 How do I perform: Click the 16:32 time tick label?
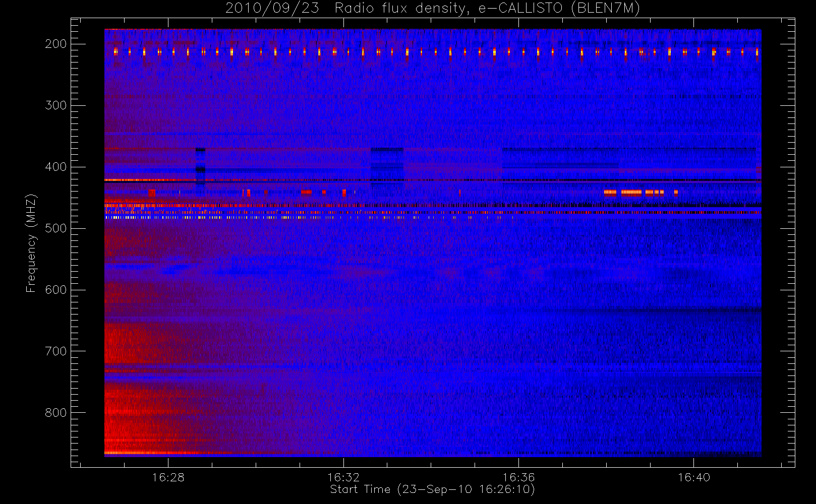343,477
